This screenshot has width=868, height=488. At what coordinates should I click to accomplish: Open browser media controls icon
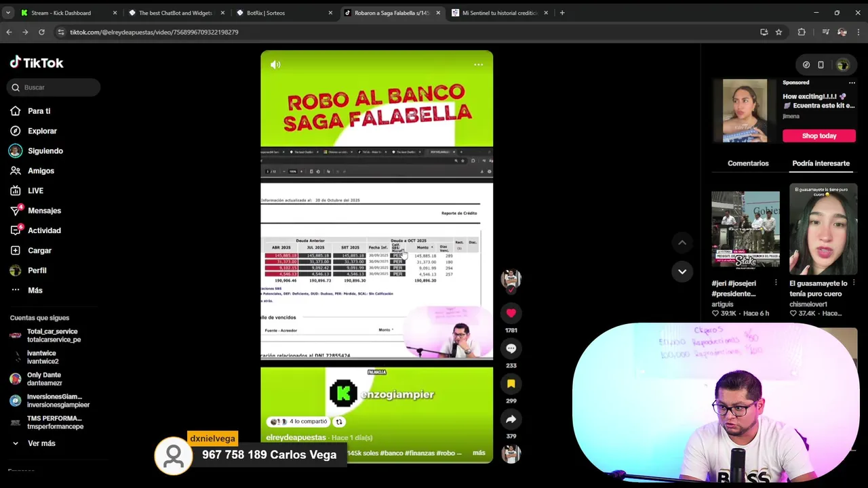825,32
